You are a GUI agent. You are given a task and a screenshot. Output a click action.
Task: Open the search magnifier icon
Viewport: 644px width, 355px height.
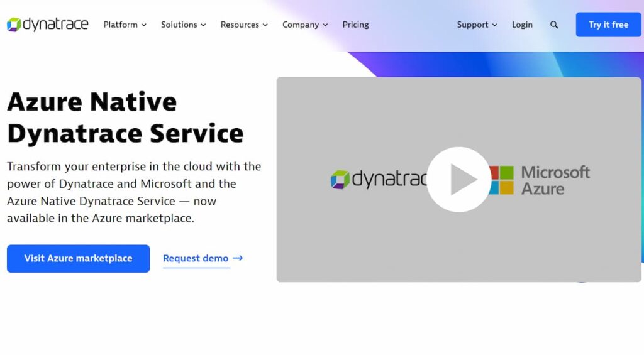(554, 25)
